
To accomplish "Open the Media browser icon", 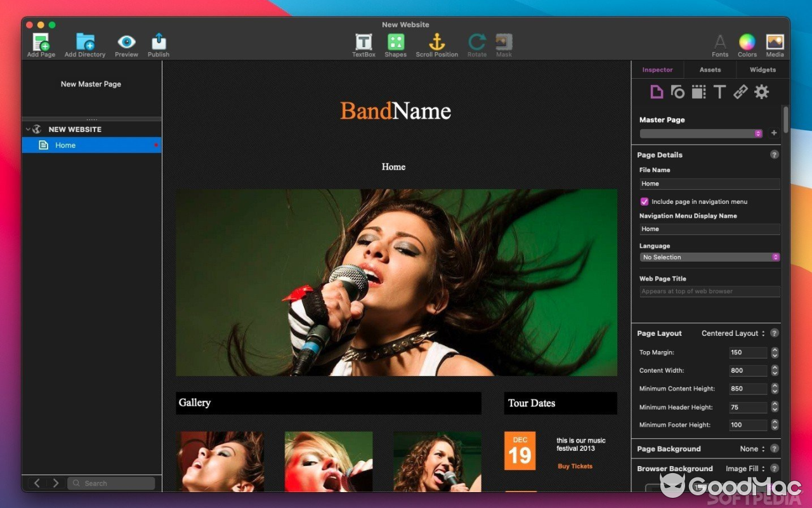I will [775, 43].
